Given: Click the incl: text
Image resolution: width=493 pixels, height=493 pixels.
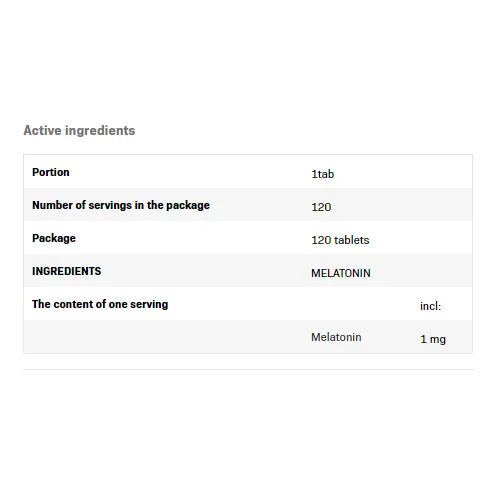Looking at the screenshot, I should tap(430, 306).
